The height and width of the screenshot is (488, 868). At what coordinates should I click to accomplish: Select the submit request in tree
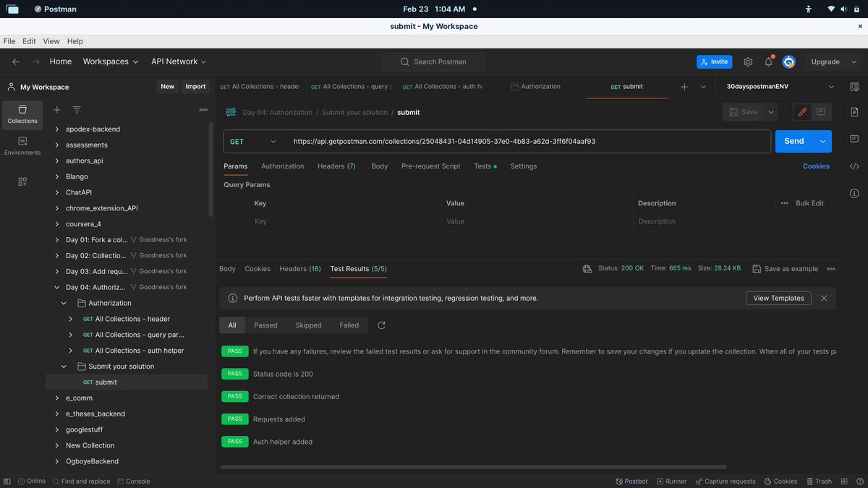127,382
